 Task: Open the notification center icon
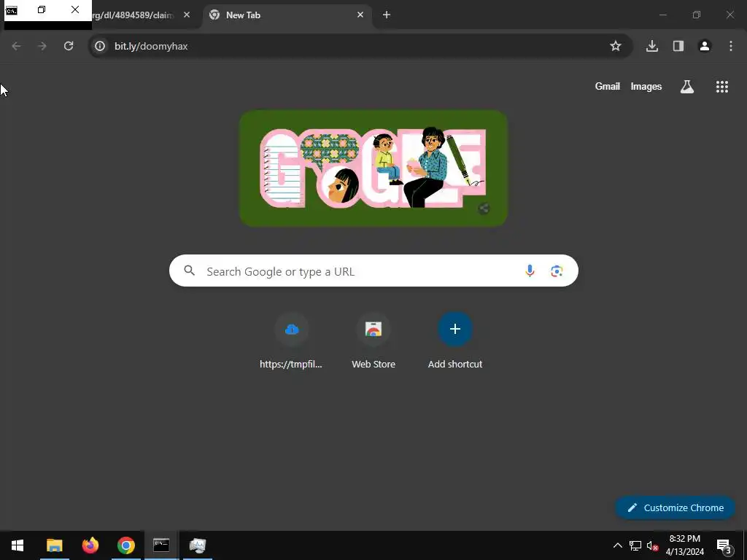[724, 545]
